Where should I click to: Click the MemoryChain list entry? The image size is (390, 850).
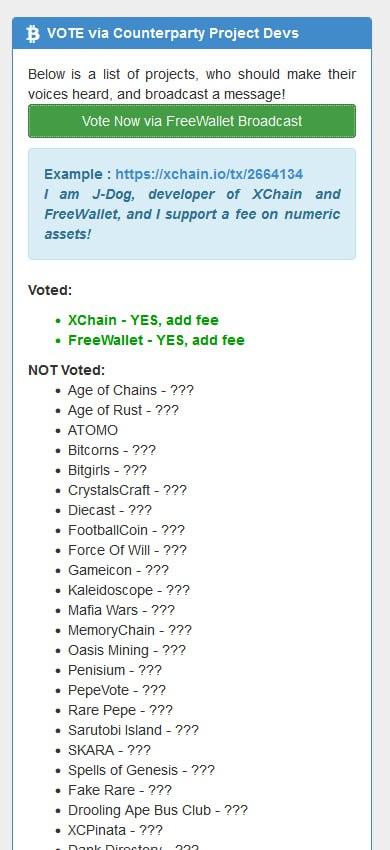130,630
